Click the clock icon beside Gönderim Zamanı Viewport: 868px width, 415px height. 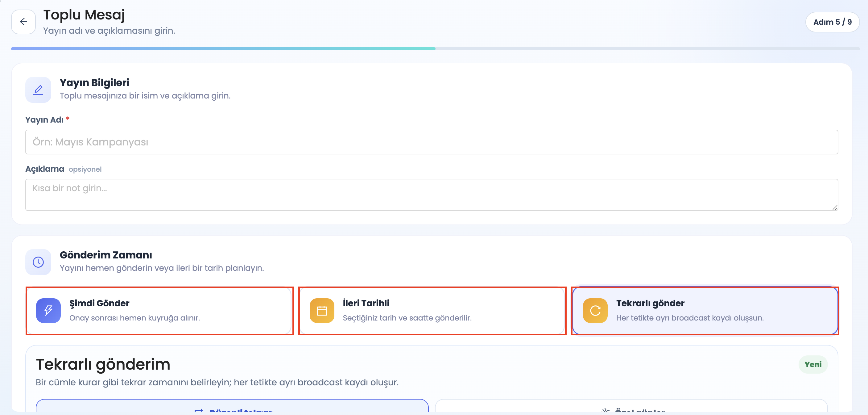(39, 262)
